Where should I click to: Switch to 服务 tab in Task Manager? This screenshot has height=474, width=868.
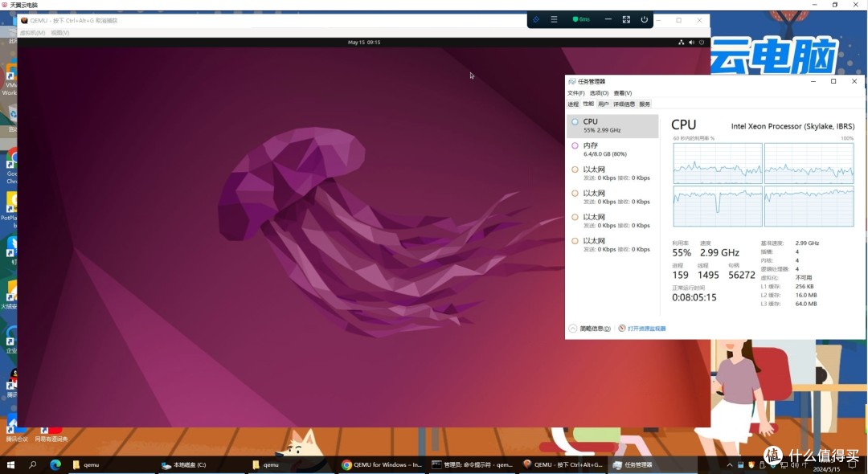[645, 104]
